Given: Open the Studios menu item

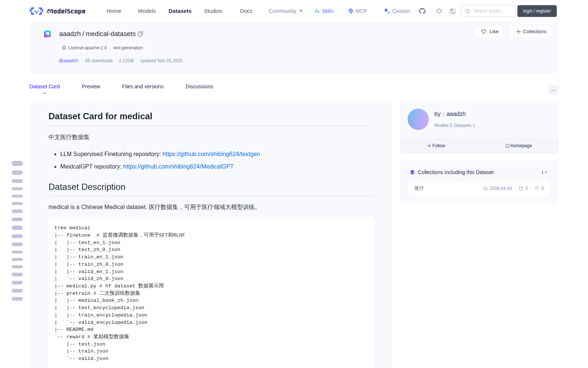Looking at the screenshot, I should (213, 11).
